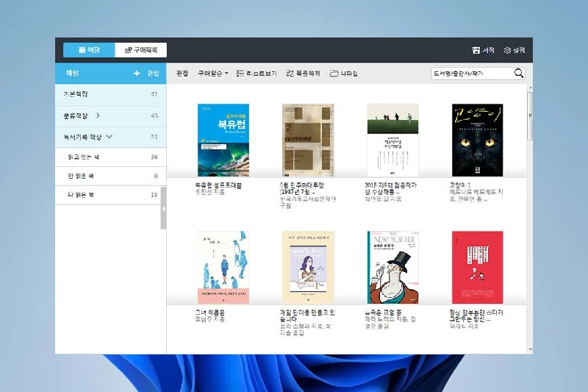Click the magnifier search icon
Viewport: 588px width, 392px height.
(519, 73)
